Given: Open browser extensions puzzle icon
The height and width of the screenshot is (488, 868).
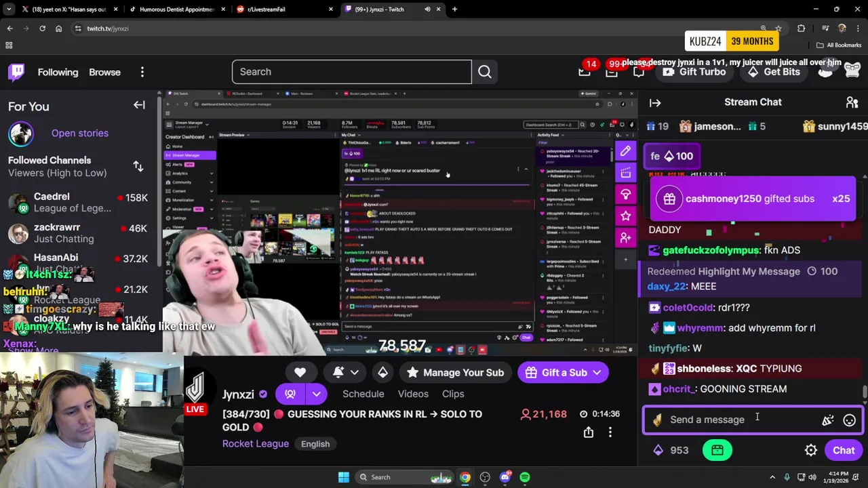Looking at the screenshot, I should [x=802, y=28].
